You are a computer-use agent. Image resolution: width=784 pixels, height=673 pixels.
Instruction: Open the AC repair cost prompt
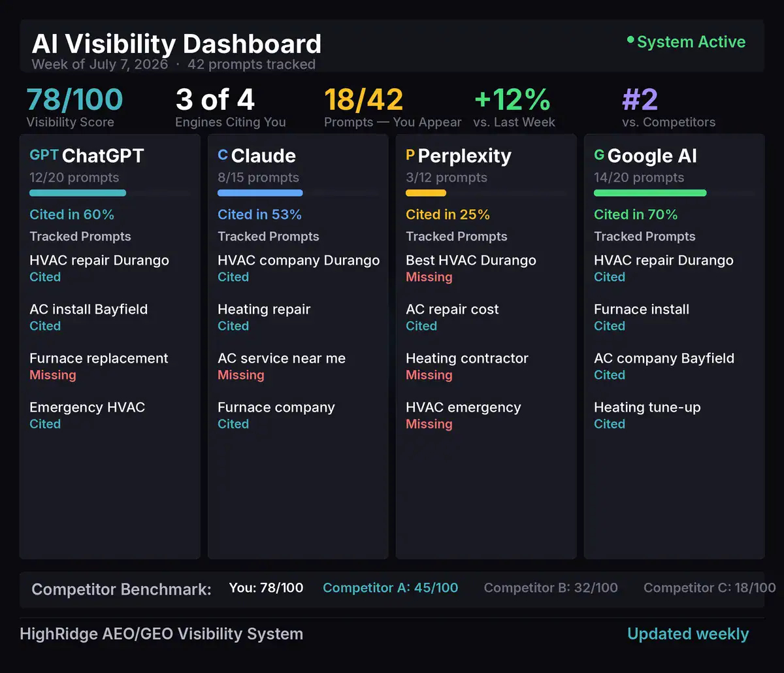coord(452,309)
